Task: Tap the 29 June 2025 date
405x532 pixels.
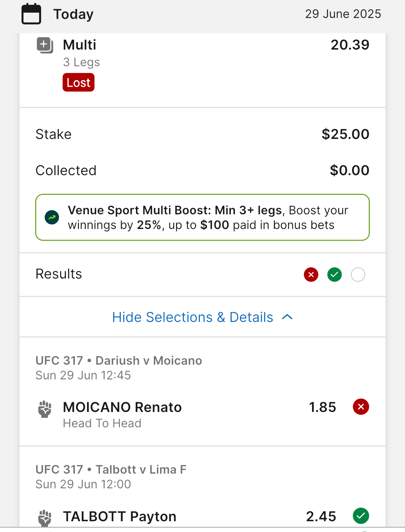Action: (x=343, y=14)
